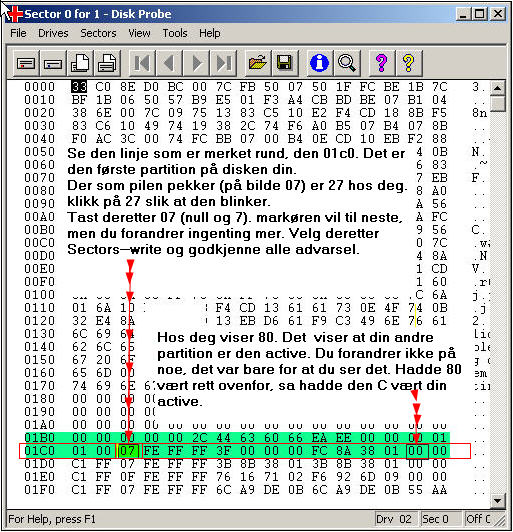This screenshot has width=513, height=532.
Task: Show the blue information icon
Action: point(320,63)
